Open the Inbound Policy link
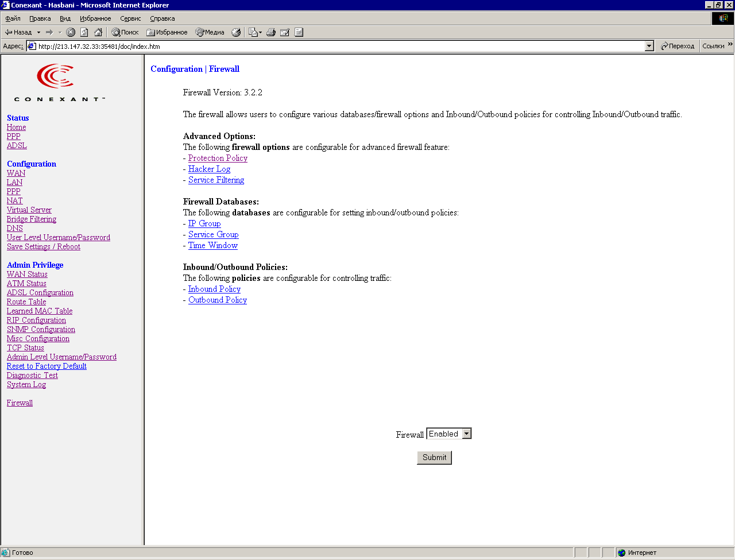The width and height of the screenshot is (735, 560). pos(214,289)
